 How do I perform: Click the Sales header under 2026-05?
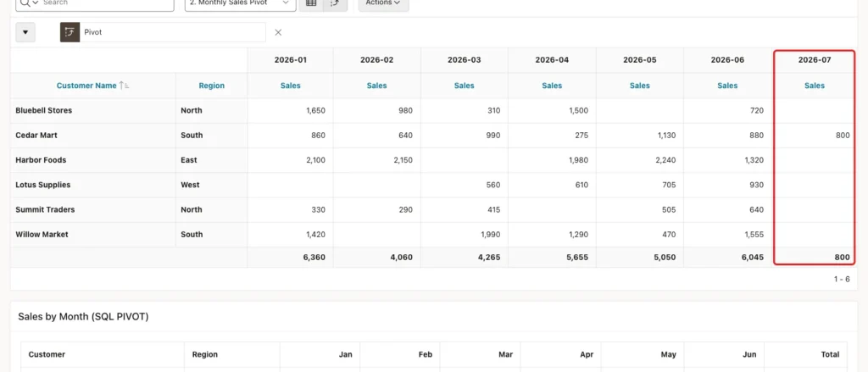tap(639, 86)
